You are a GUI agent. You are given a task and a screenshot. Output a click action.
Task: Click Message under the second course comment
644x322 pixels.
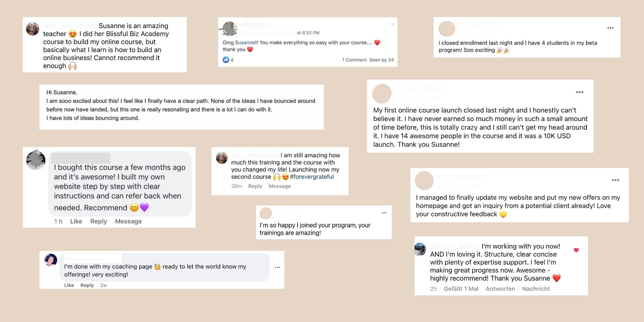[x=279, y=186]
